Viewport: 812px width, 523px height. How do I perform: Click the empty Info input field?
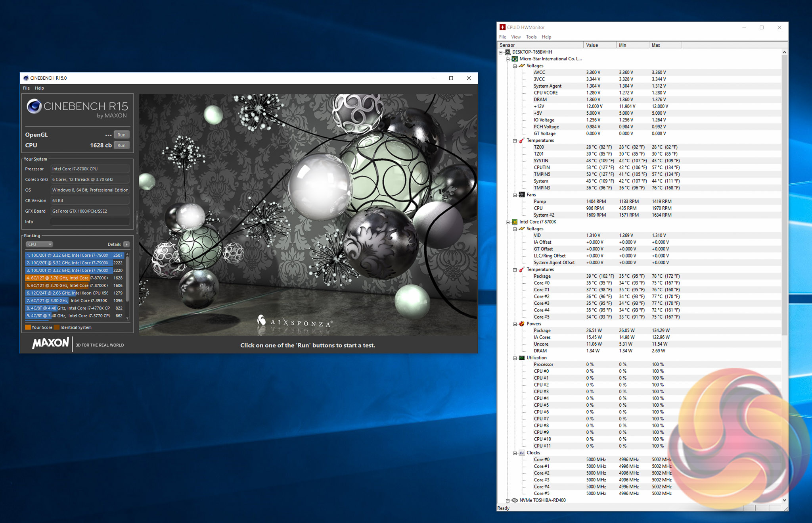coord(90,222)
